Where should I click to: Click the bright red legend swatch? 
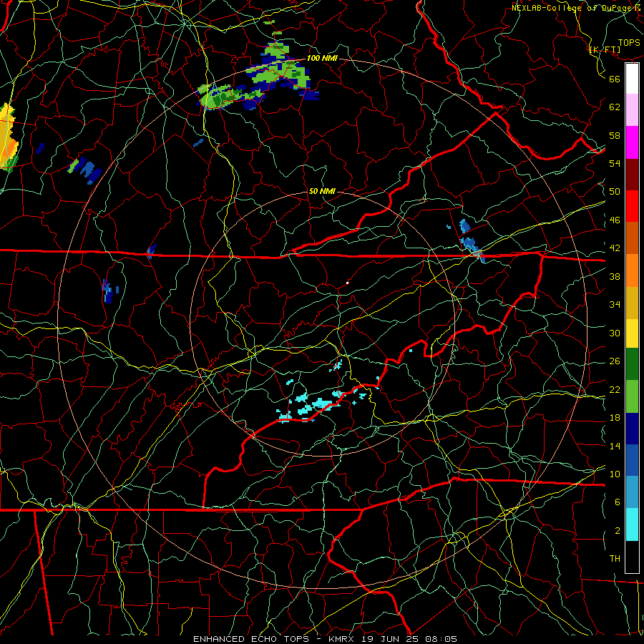632,206
